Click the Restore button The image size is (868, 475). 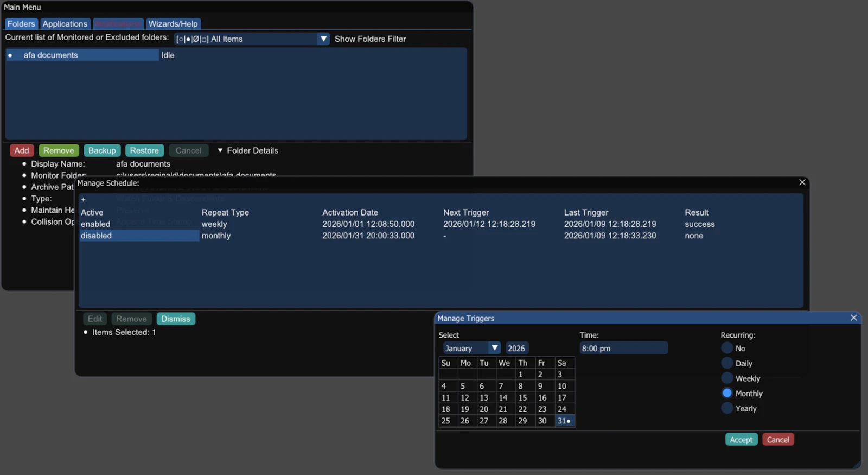tap(144, 150)
